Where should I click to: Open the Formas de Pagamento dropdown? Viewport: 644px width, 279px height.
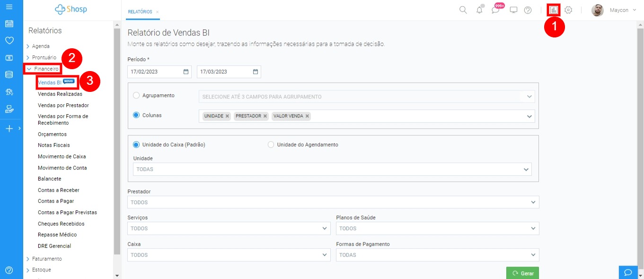[438, 255]
